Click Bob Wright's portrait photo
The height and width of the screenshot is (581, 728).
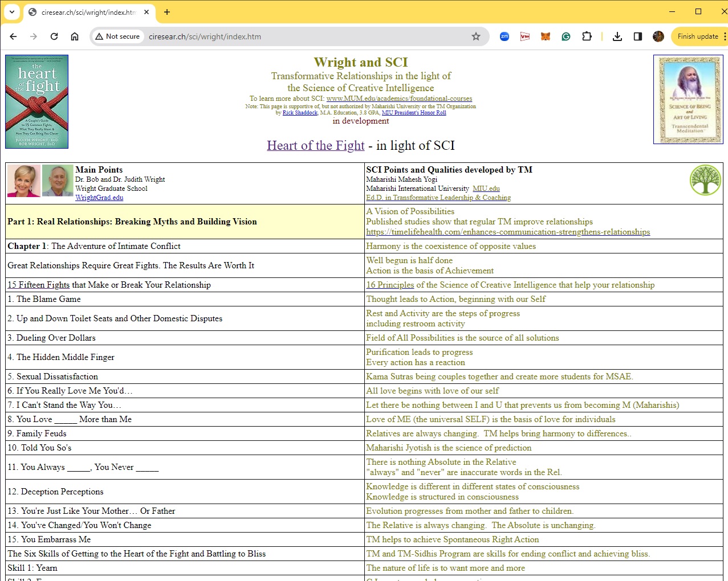click(x=58, y=181)
